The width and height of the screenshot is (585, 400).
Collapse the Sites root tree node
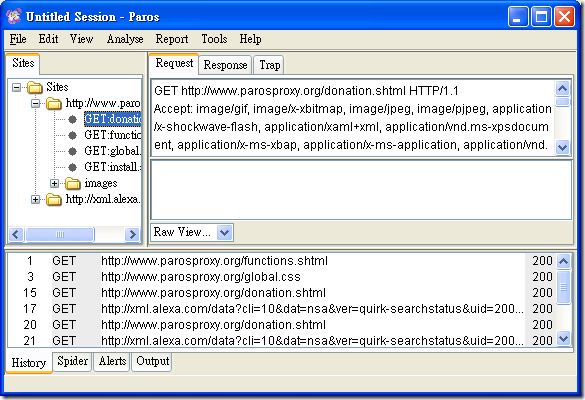(16, 88)
